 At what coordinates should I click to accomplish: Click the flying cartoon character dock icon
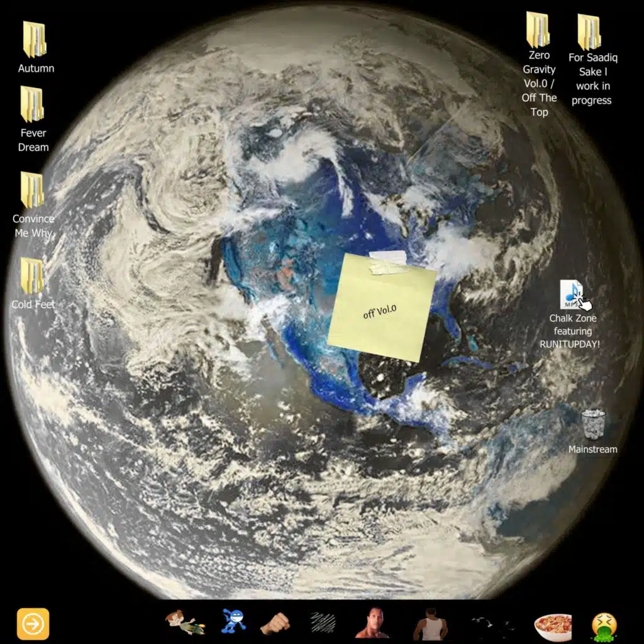pyautogui.click(x=184, y=623)
